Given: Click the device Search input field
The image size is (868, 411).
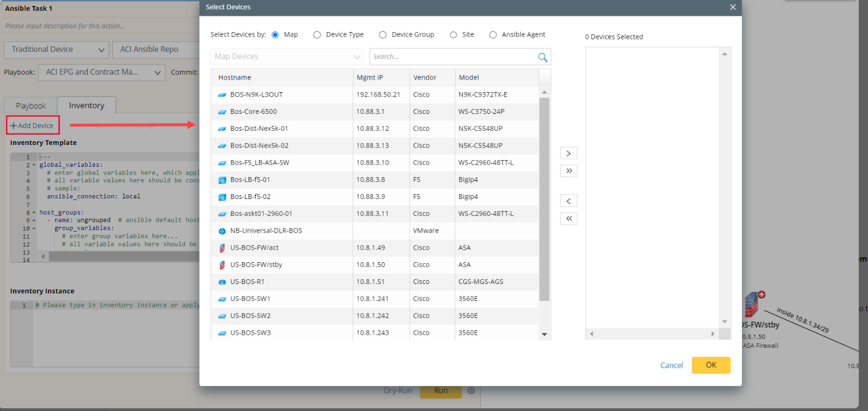Looking at the screenshot, I should [x=453, y=57].
